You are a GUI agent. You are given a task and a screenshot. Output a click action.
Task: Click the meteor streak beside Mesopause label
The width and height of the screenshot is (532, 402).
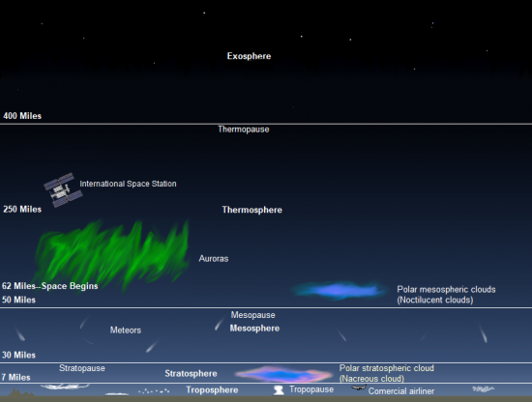click(220, 325)
